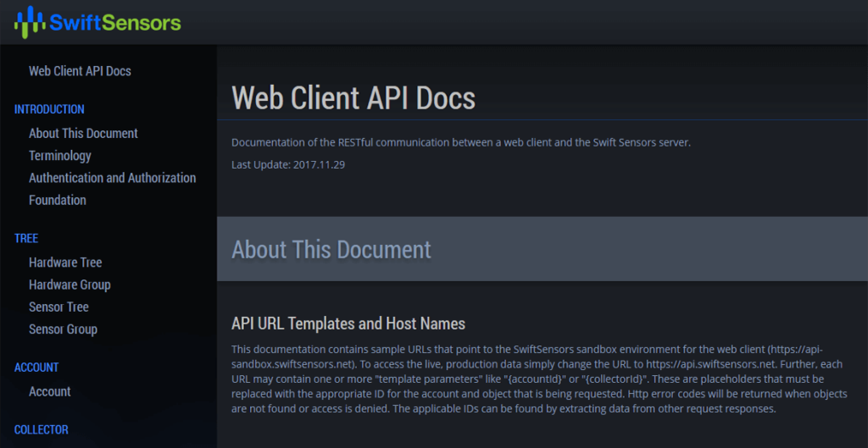Click the Web Client API Docs page title

point(353,97)
